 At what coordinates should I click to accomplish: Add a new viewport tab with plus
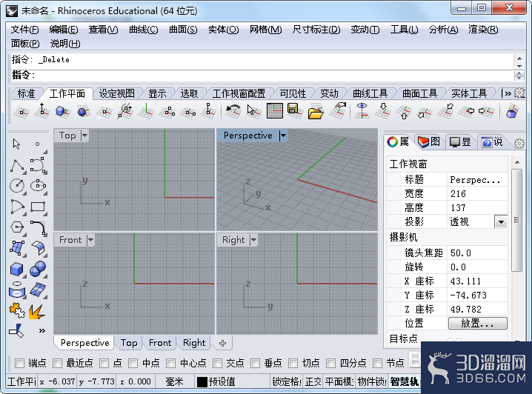point(222,343)
